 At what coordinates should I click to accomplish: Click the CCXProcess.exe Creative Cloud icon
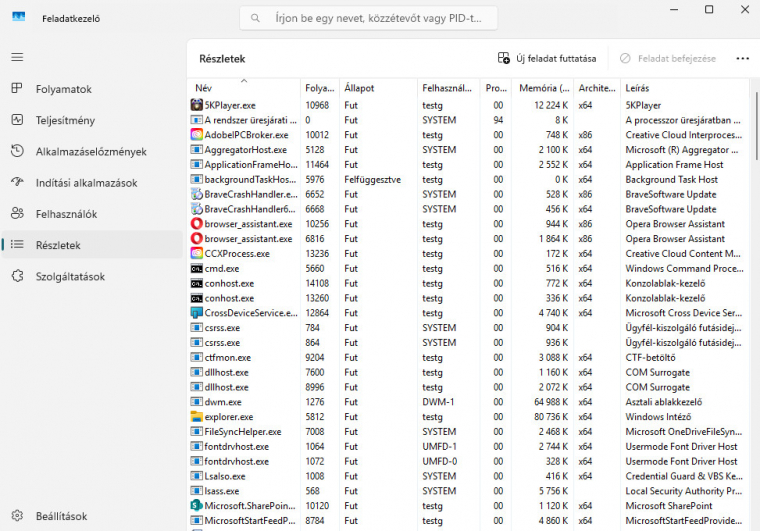(x=196, y=253)
